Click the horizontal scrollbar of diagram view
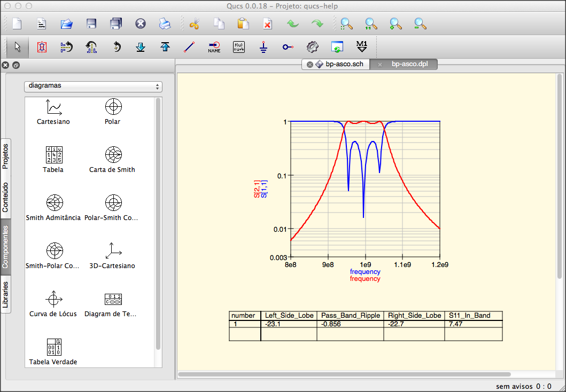Viewport: 566px width, 392px height. point(344,374)
